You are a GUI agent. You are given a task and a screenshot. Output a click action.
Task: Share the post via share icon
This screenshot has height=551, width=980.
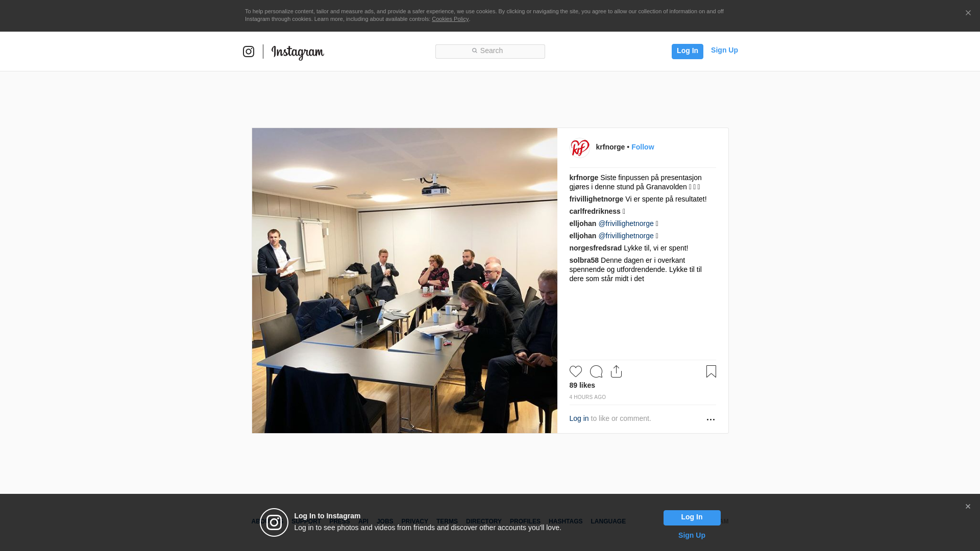(x=616, y=371)
